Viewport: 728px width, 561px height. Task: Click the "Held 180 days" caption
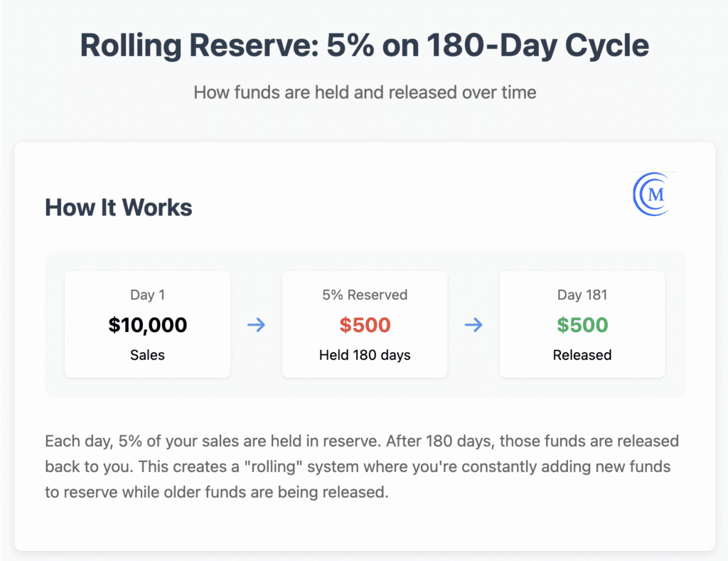click(x=365, y=355)
